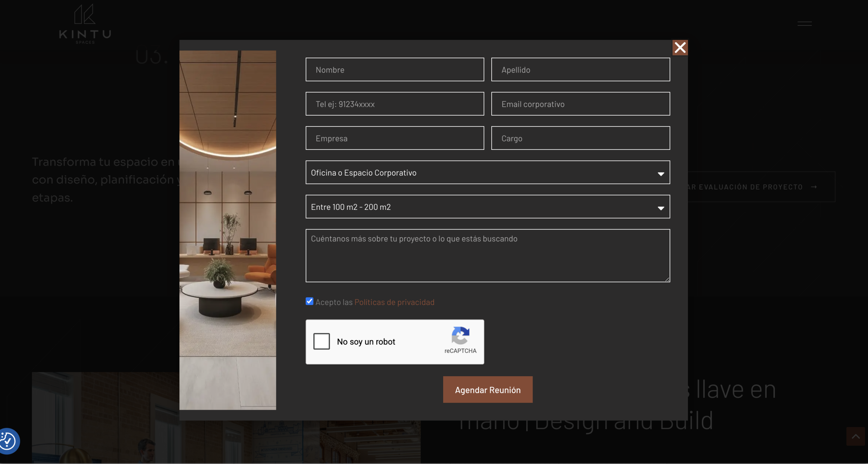Select the Empresa input field
This screenshot has width=868, height=464.
[395, 138]
